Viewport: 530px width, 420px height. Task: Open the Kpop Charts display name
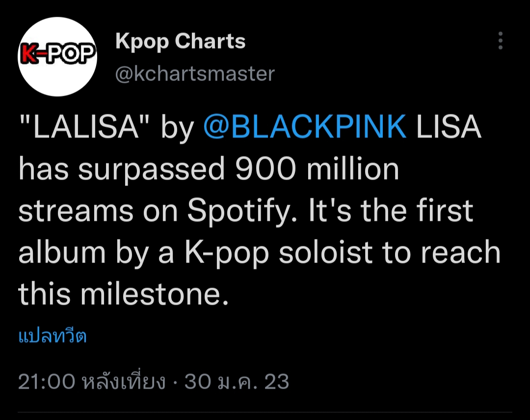(x=180, y=41)
